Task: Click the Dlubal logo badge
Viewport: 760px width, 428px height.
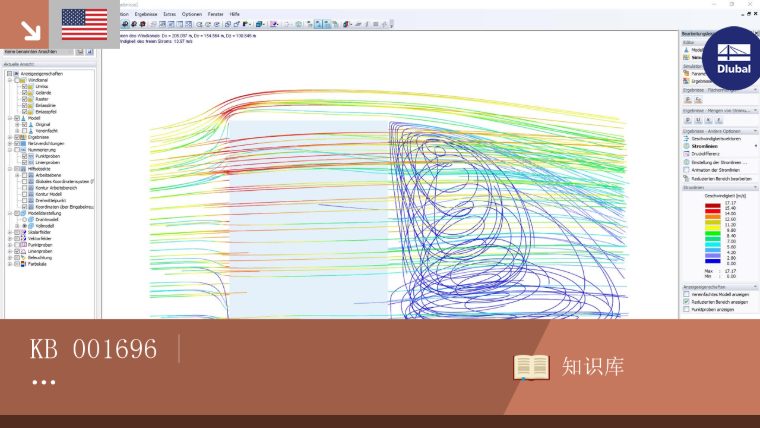Action: point(733,58)
